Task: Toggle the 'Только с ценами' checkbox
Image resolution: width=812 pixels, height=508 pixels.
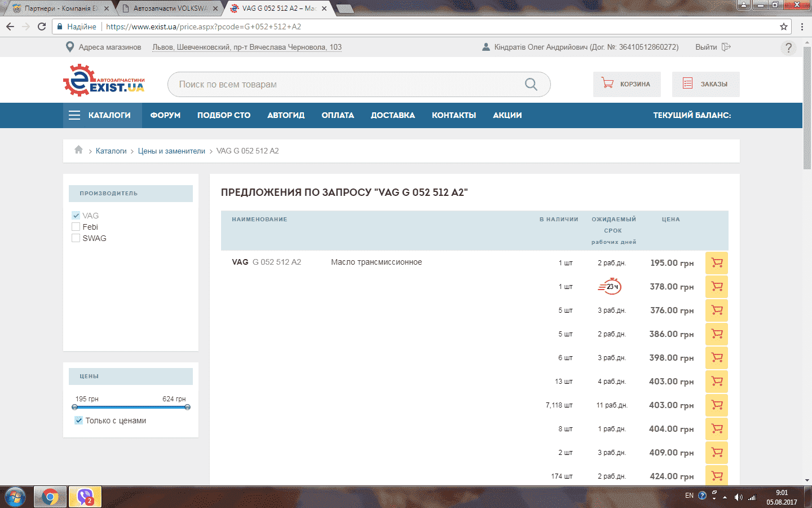Action: click(79, 421)
